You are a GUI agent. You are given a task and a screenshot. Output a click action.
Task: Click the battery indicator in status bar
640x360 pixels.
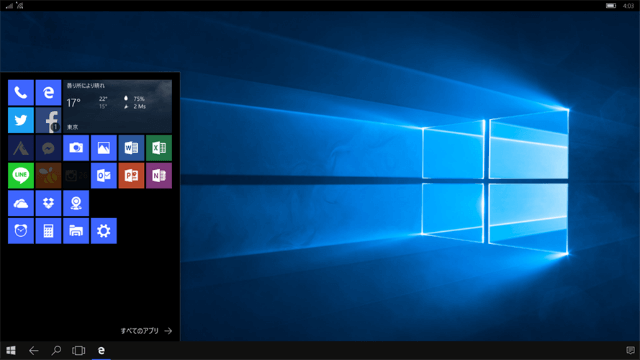pos(611,6)
